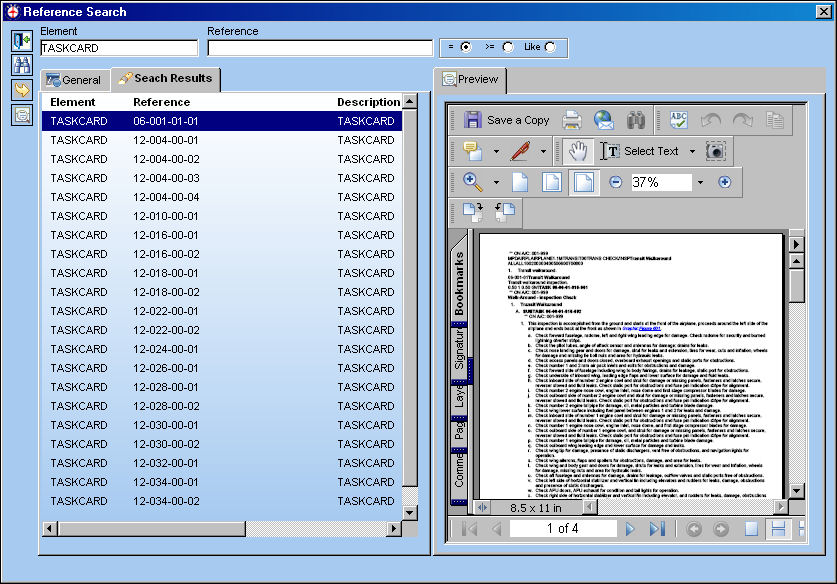
Task: Click the Select Text tool button
Action: [x=639, y=152]
